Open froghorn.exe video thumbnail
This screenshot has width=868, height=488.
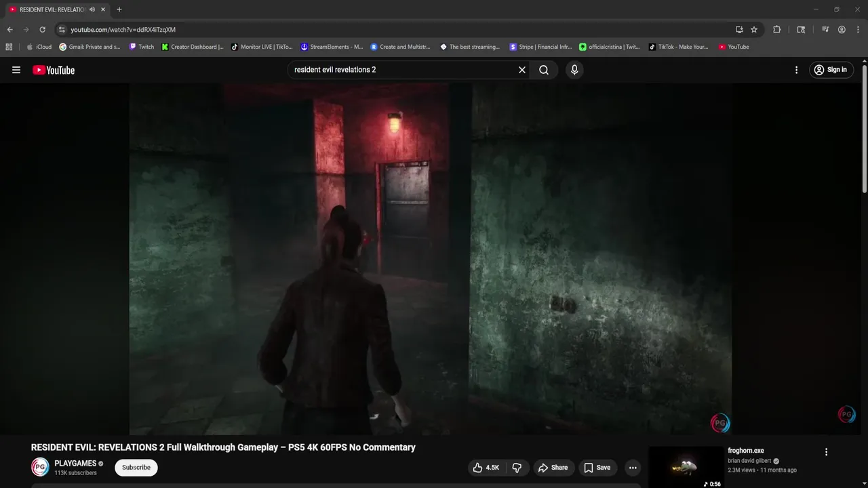(x=686, y=467)
